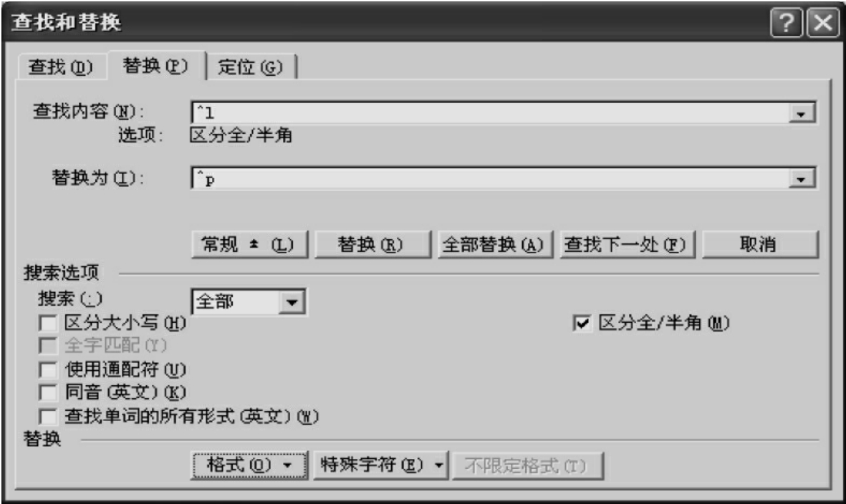Switch to the 定位 tab
The height and width of the screenshot is (504, 846).
pos(250,67)
